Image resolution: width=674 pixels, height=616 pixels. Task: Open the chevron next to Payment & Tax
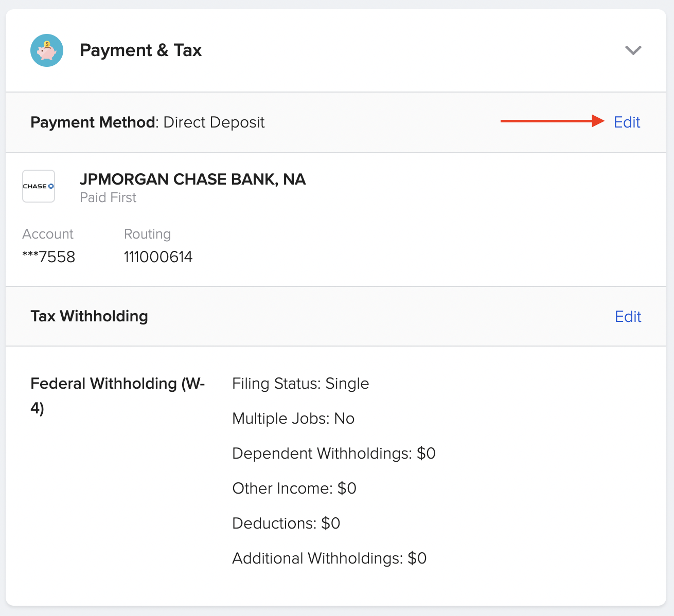634,50
